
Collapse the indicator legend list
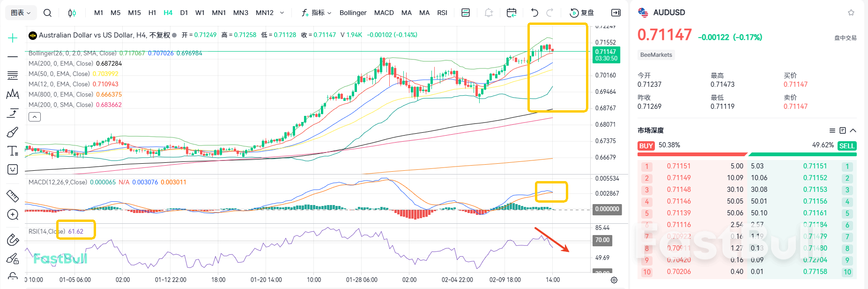click(35, 117)
